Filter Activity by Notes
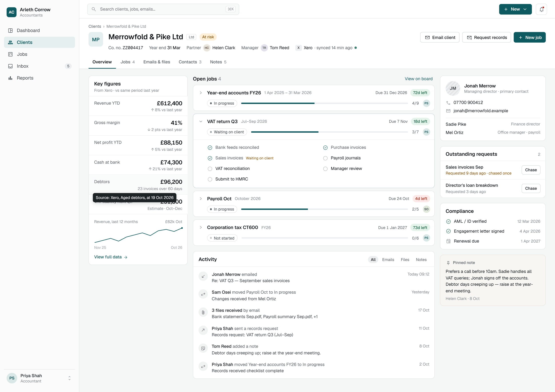 click(x=421, y=260)
